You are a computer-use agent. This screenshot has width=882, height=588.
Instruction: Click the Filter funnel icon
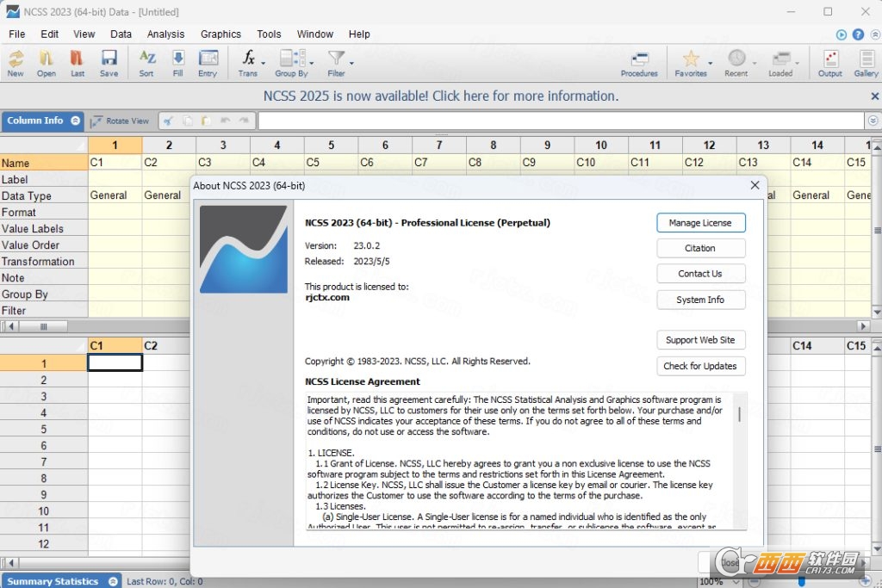pos(336,63)
